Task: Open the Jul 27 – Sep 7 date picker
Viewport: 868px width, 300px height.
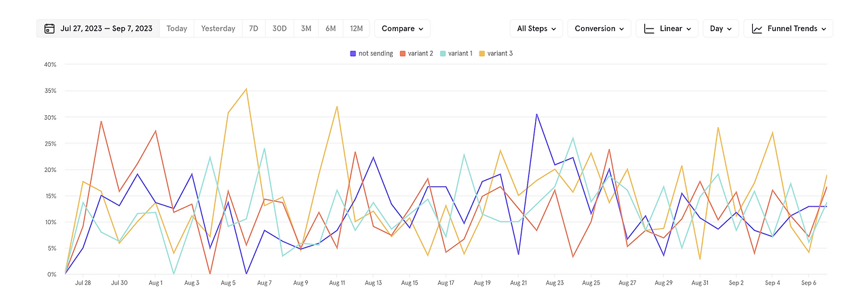Action: [98, 28]
